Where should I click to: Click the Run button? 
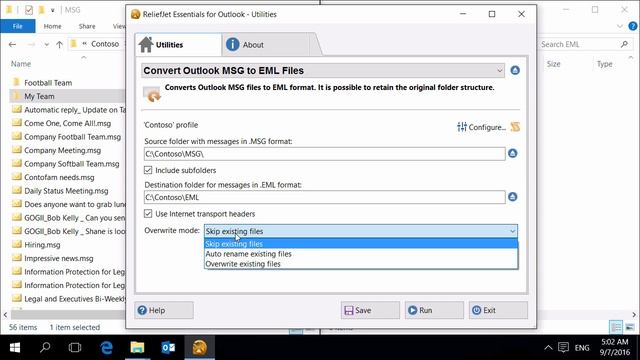434,310
